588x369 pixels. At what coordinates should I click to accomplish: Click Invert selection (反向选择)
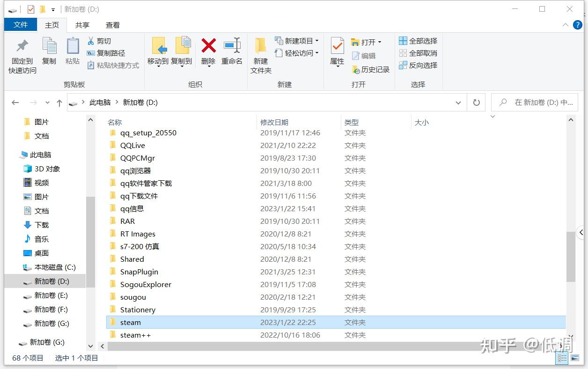coord(418,66)
